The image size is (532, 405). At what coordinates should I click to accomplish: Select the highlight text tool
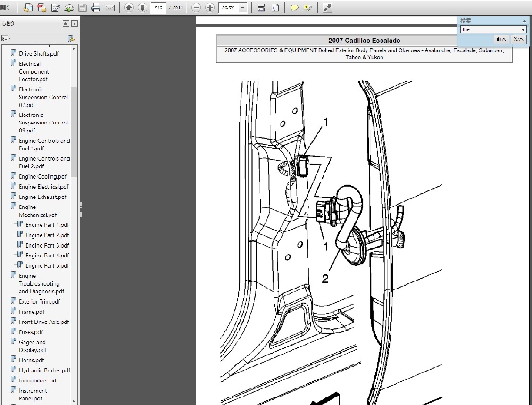pos(308,8)
